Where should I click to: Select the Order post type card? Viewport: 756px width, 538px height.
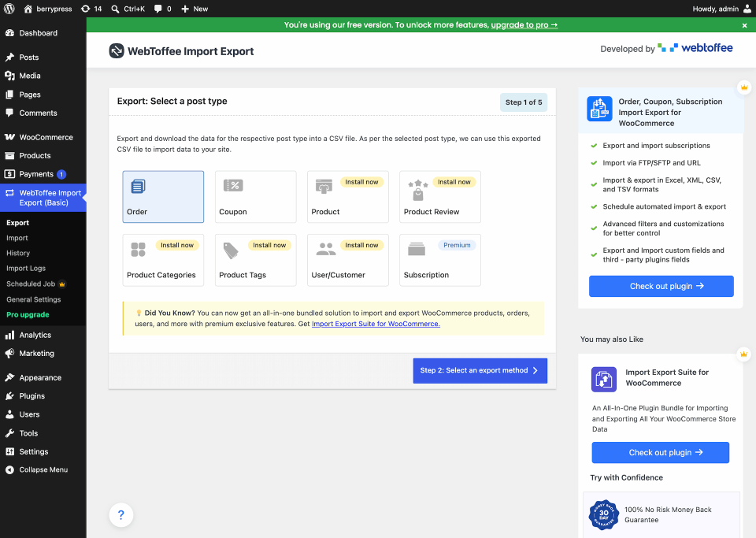click(x=163, y=197)
